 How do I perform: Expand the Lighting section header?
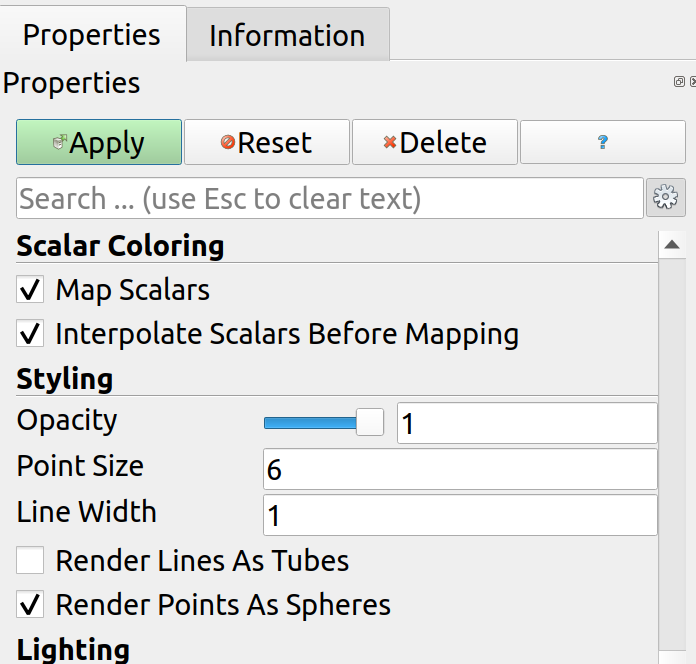(x=73, y=649)
